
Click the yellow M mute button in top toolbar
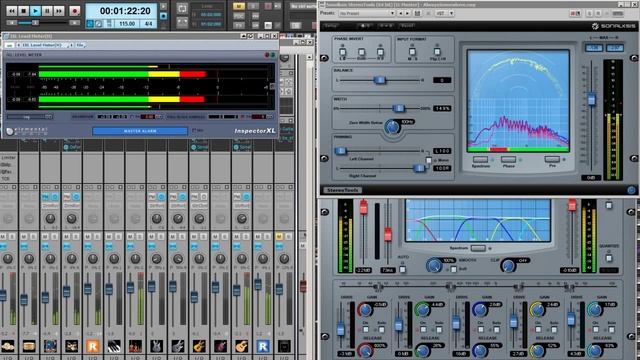pyautogui.click(x=239, y=7)
